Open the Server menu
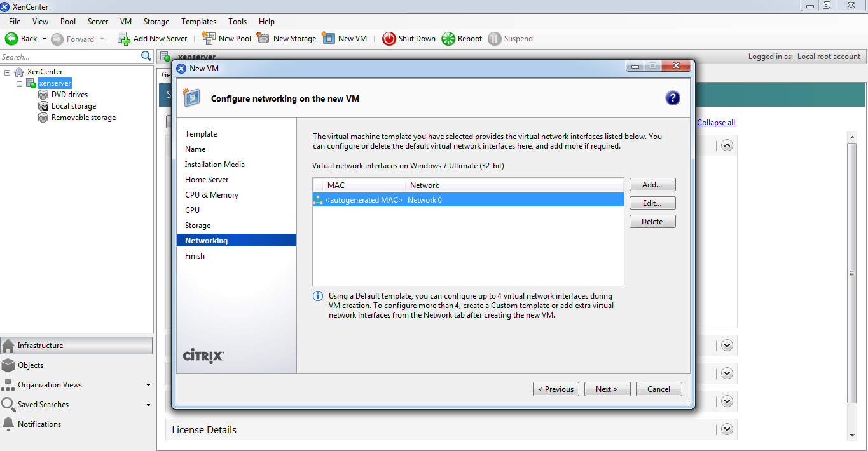Screen dimensions: 868x451 click(x=98, y=22)
